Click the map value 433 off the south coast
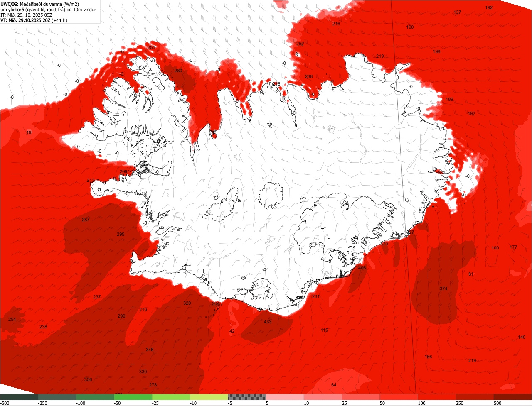 268,322
